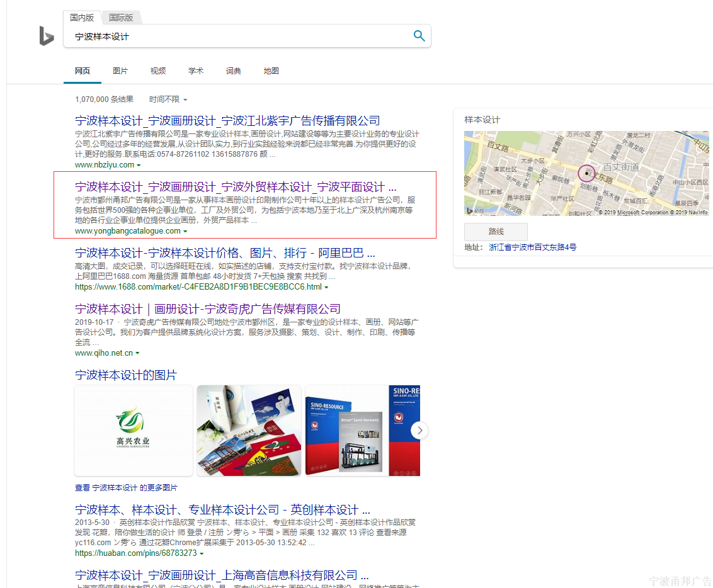
Task: Expand the 时间不限 time filter dropdown
Action: (168, 99)
